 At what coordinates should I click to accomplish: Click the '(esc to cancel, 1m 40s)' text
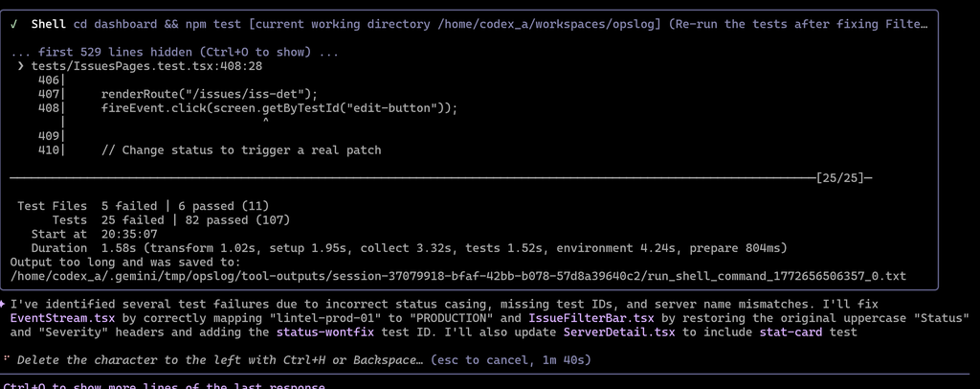click(511, 359)
